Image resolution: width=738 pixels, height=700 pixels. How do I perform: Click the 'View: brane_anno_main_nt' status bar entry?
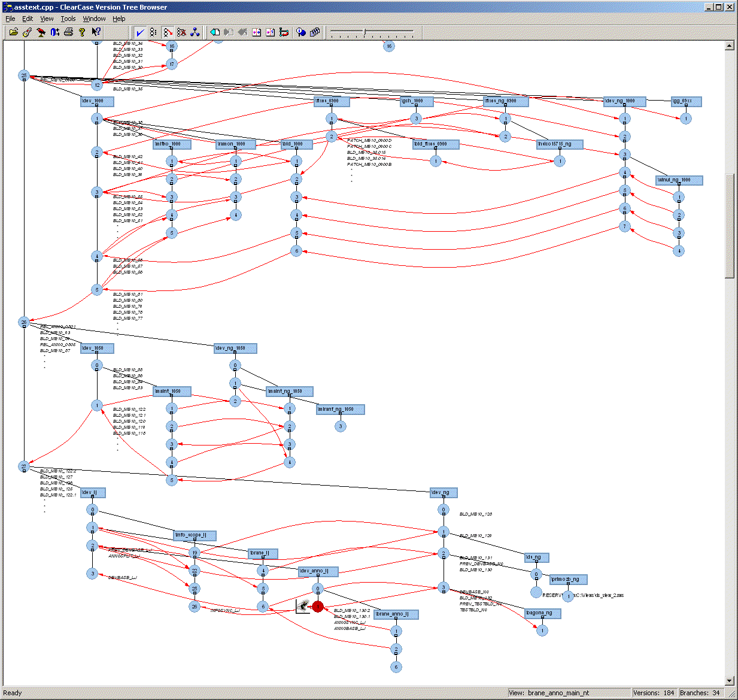tap(570, 693)
